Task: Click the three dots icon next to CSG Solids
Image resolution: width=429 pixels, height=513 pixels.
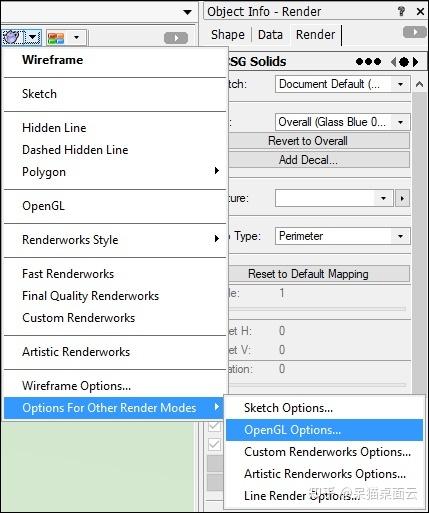Action: click(x=368, y=62)
